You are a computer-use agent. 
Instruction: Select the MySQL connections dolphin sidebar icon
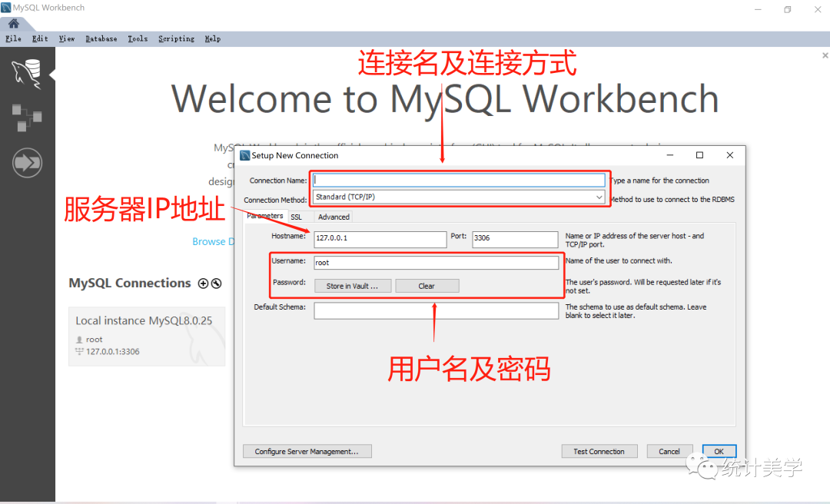(x=26, y=74)
